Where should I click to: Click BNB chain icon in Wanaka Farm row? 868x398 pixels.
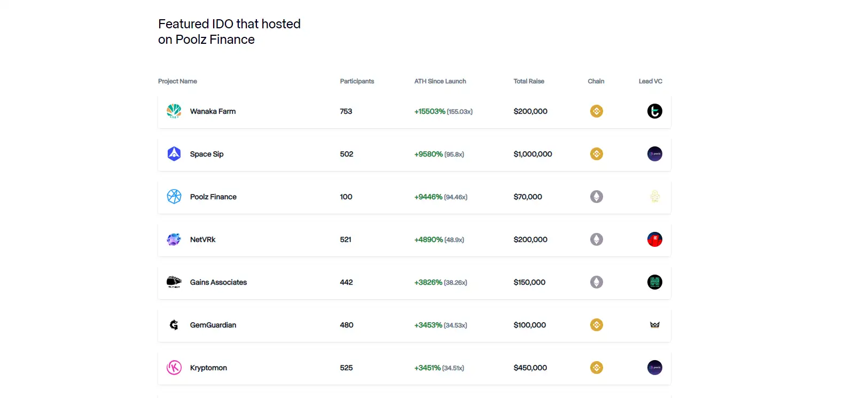[596, 111]
